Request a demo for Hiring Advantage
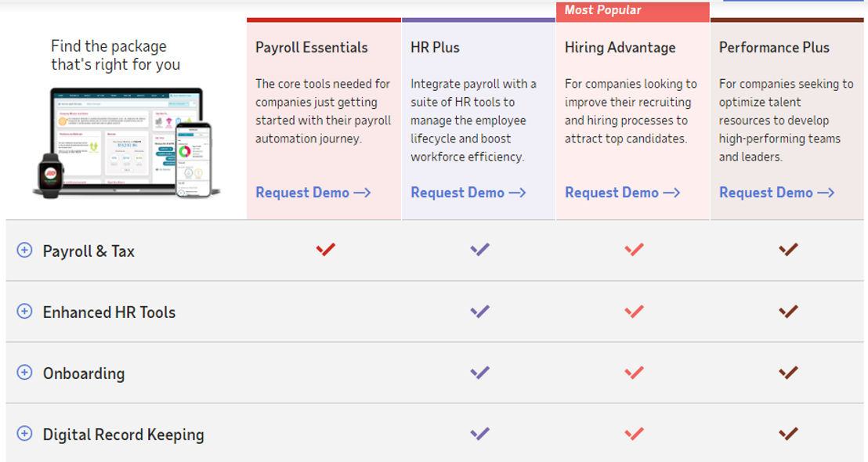 [622, 193]
